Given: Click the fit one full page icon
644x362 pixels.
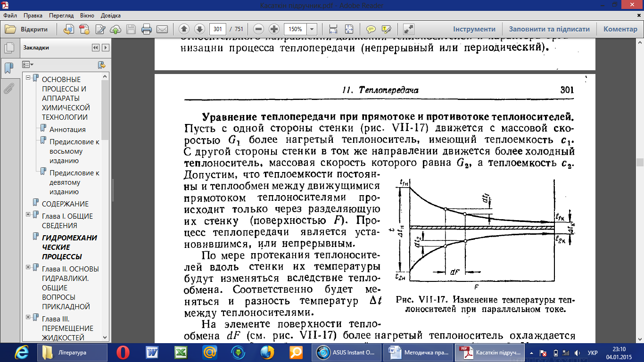Looking at the screenshot, I should pos(349,29).
